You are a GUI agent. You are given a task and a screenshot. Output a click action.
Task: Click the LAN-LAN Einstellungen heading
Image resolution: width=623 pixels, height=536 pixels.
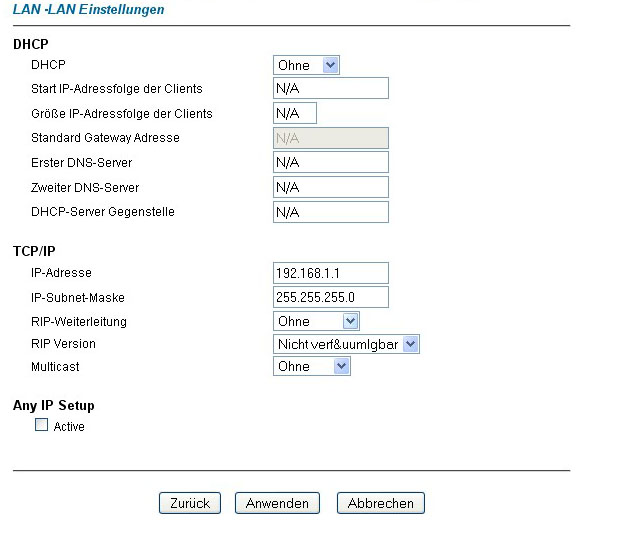tap(88, 9)
